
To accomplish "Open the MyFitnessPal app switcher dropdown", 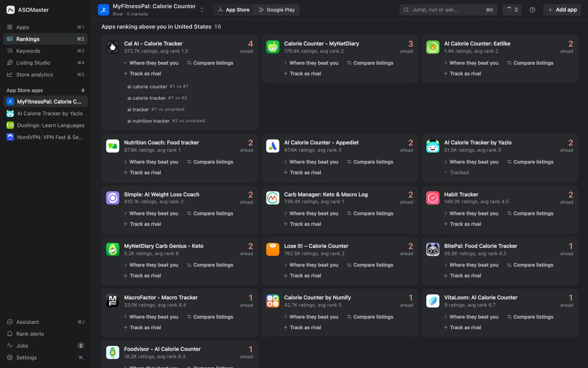I will tap(201, 10).
